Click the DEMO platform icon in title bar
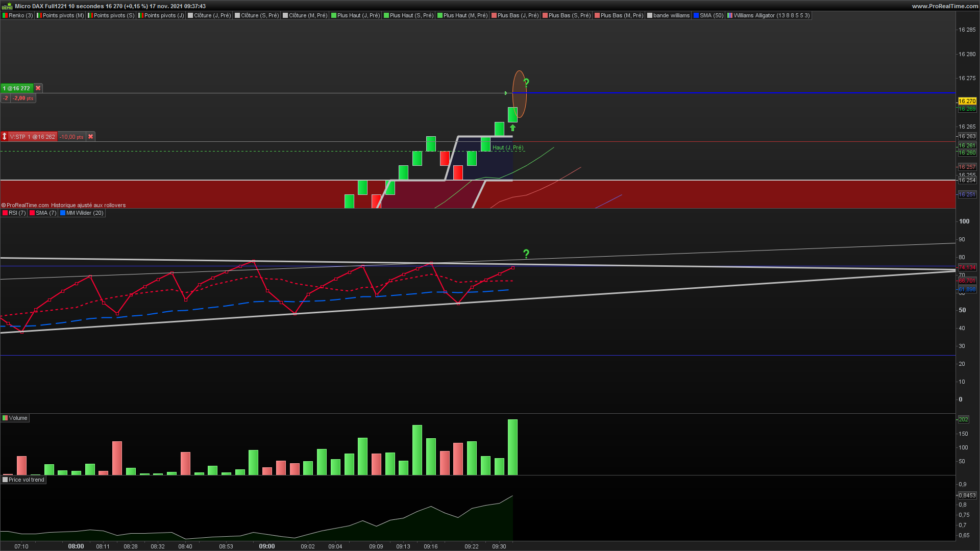 click(x=7, y=6)
